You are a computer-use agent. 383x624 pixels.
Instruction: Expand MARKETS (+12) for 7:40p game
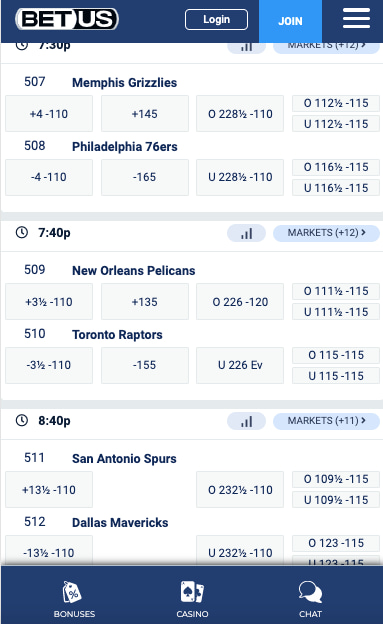tap(326, 233)
